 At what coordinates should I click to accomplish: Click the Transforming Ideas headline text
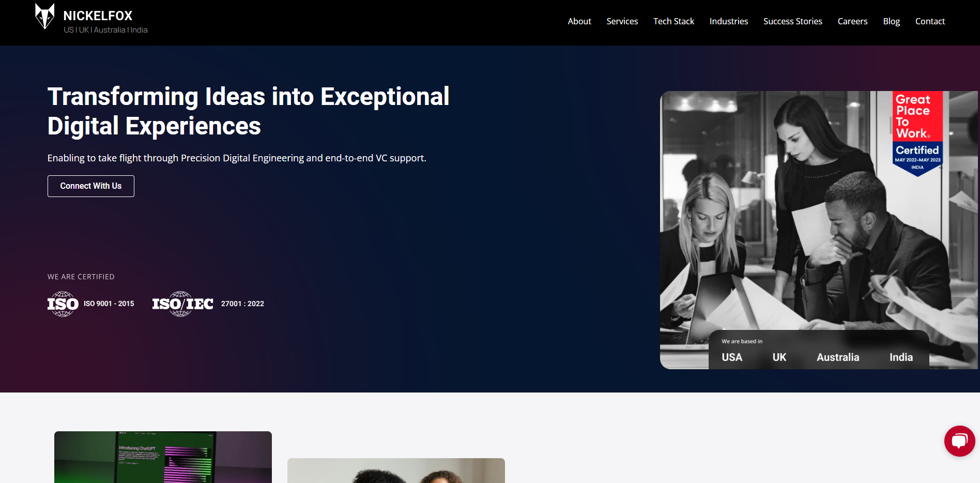pyautogui.click(x=248, y=111)
